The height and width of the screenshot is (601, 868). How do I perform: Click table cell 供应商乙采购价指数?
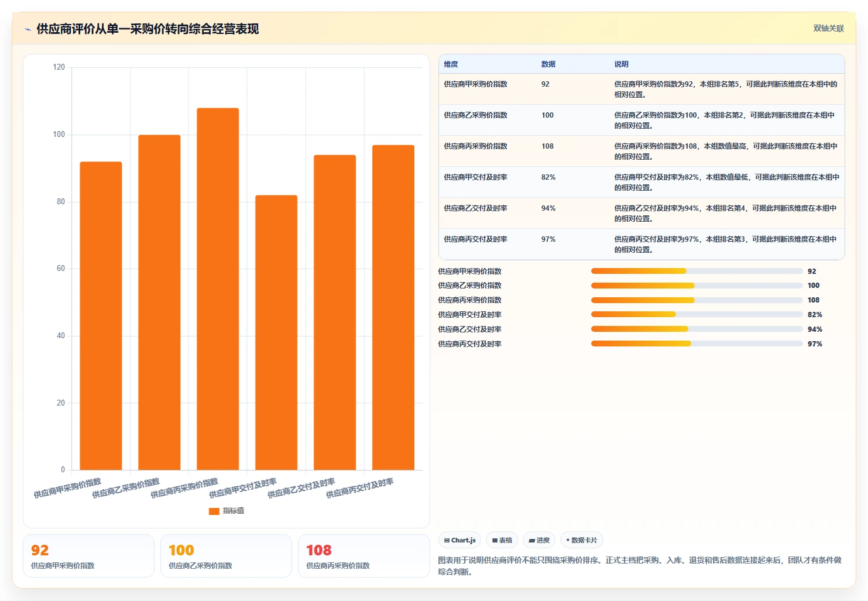coord(475,115)
